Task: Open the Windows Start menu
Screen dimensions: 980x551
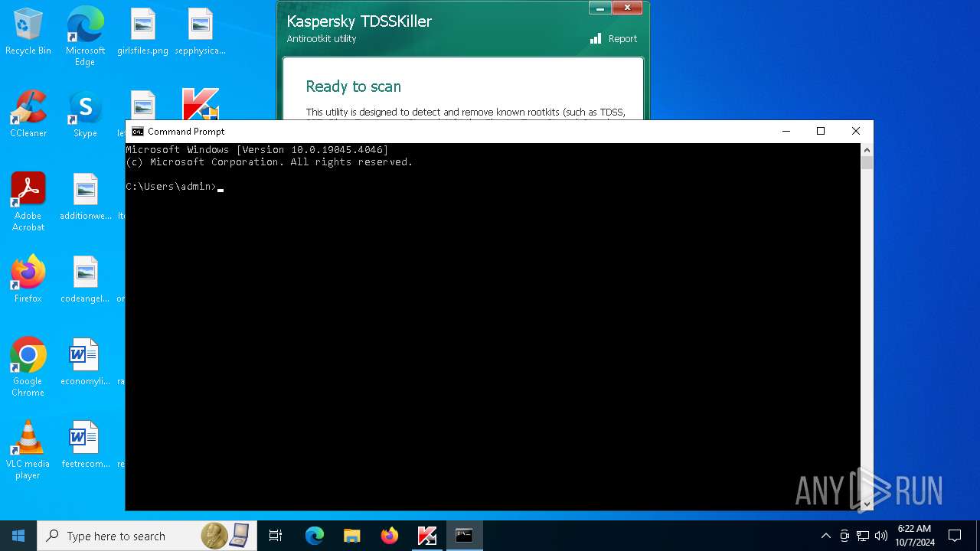Action: 18,536
